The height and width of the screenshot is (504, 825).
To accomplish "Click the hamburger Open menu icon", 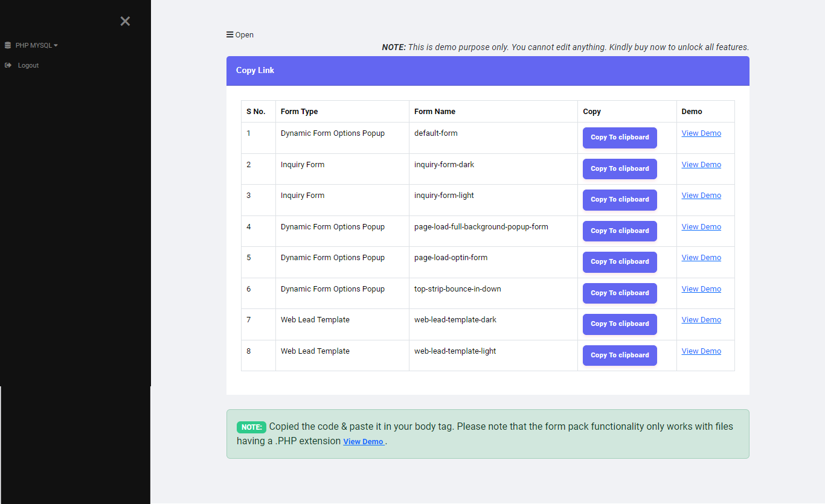I will point(230,35).
